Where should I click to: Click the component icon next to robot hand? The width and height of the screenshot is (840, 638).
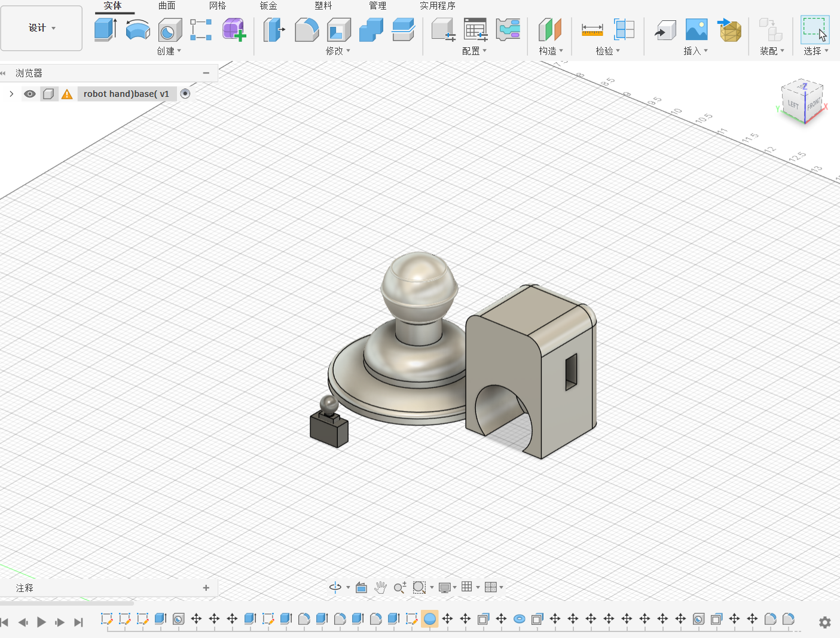tap(48, 94)
